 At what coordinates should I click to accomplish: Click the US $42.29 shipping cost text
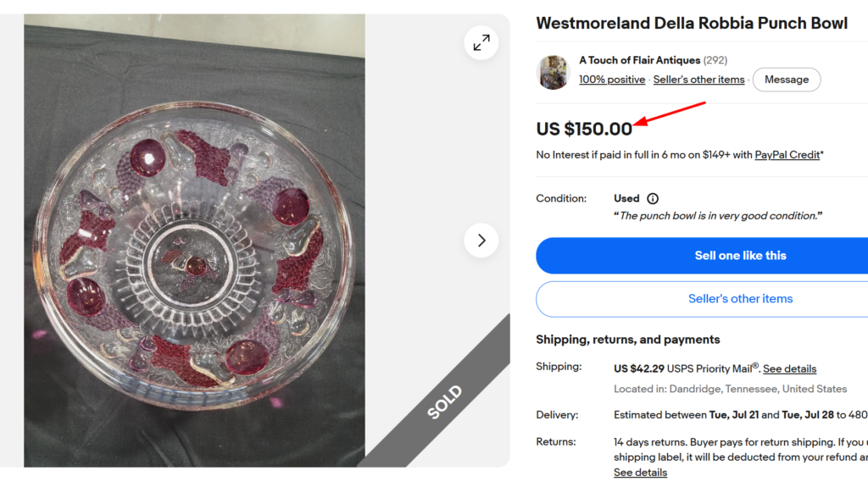639,368
